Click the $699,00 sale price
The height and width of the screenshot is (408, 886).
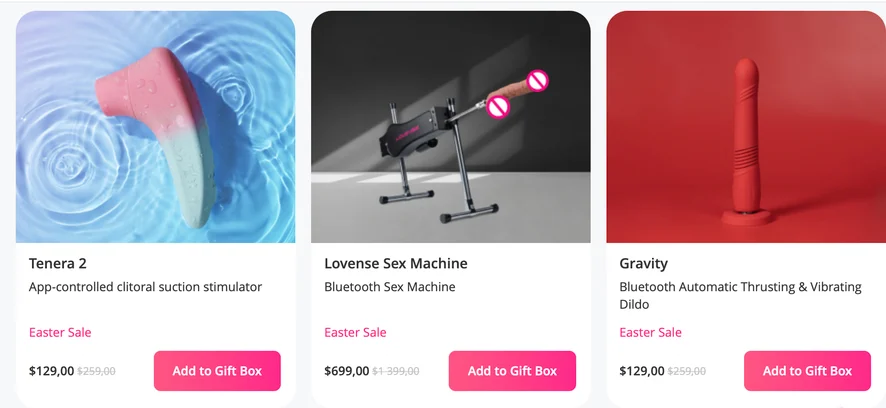point(347,371)
